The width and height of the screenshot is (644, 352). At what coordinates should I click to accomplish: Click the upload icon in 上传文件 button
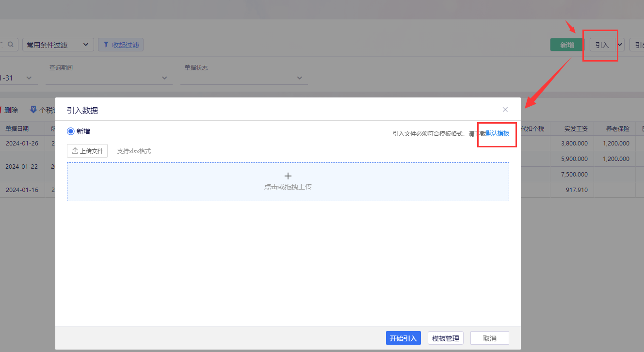tap(75, 151)
